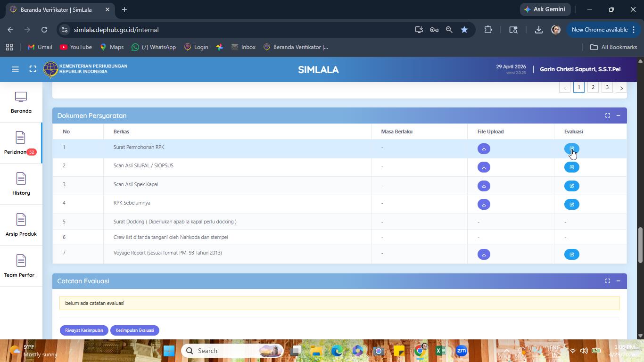Click the Kesimpulan Evaluasi button
Image resolution: width=644 pixels, height=362 pixels.
(135, 330)
